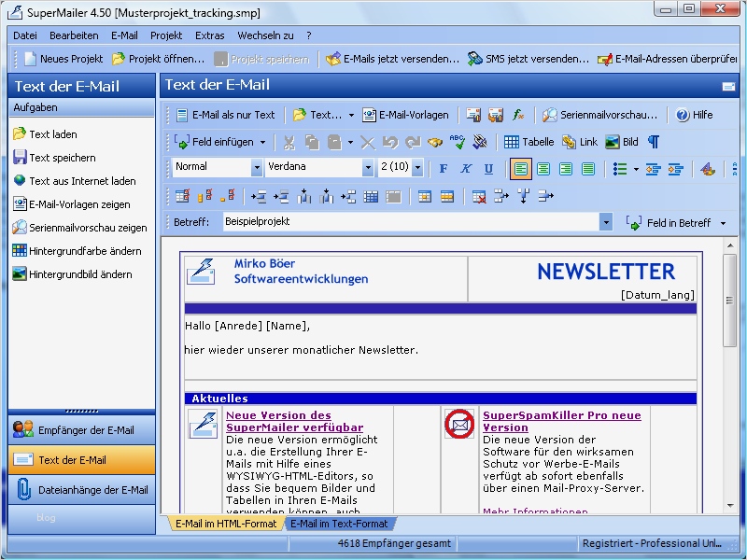Click Neues Projekt button
Viewport: 747px width, 560px height.
63,59
